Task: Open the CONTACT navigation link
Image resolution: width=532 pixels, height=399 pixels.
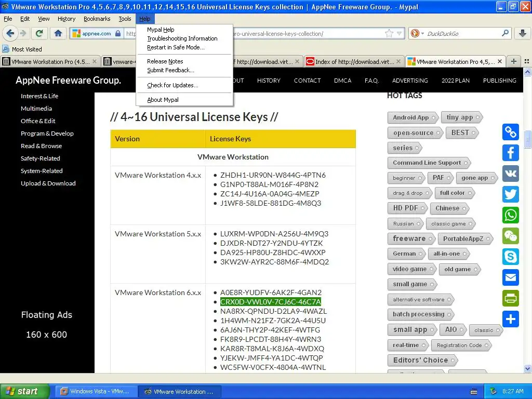Action: click(x=307, y=81)
